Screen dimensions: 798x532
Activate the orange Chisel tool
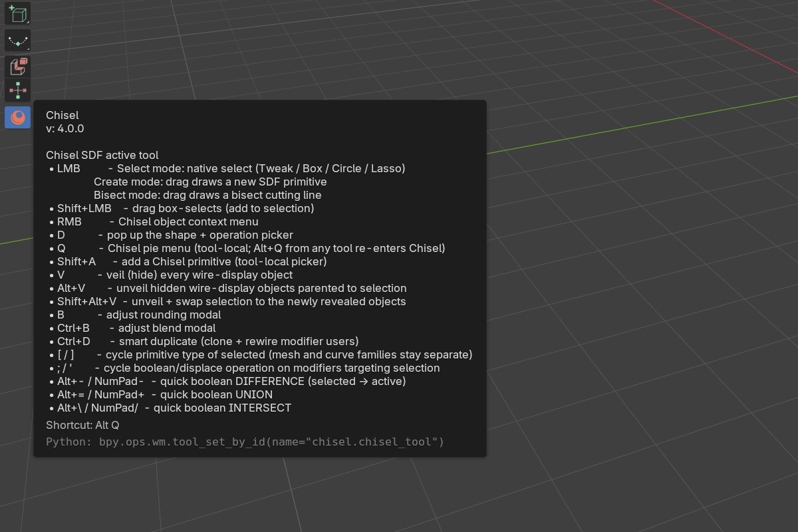pos(17,118)
